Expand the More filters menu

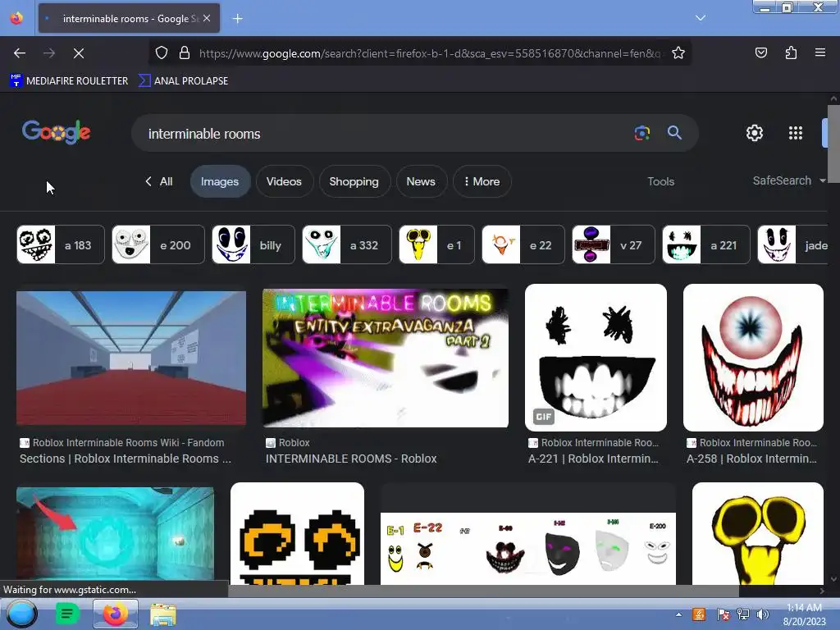click(x=482, y=181)
